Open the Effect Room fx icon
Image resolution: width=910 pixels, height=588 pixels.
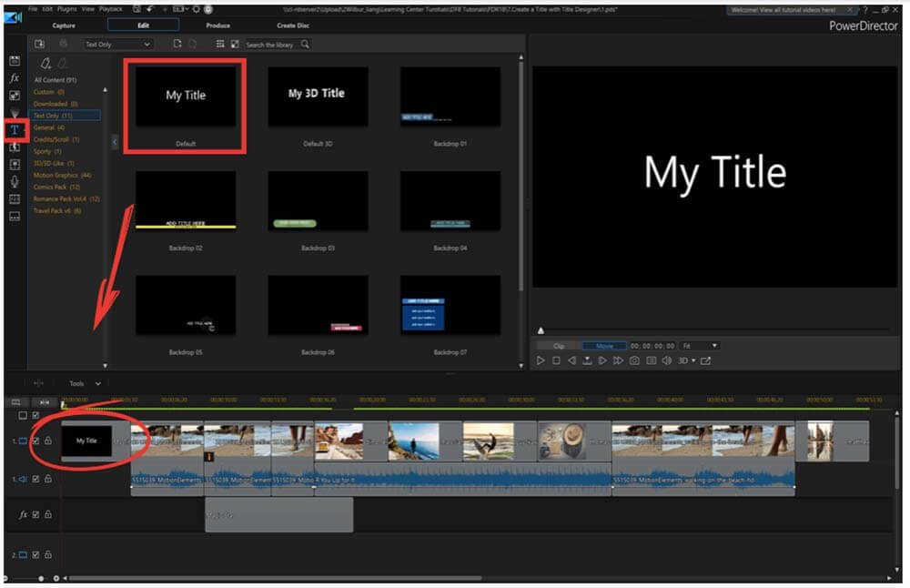click(15, 77)
